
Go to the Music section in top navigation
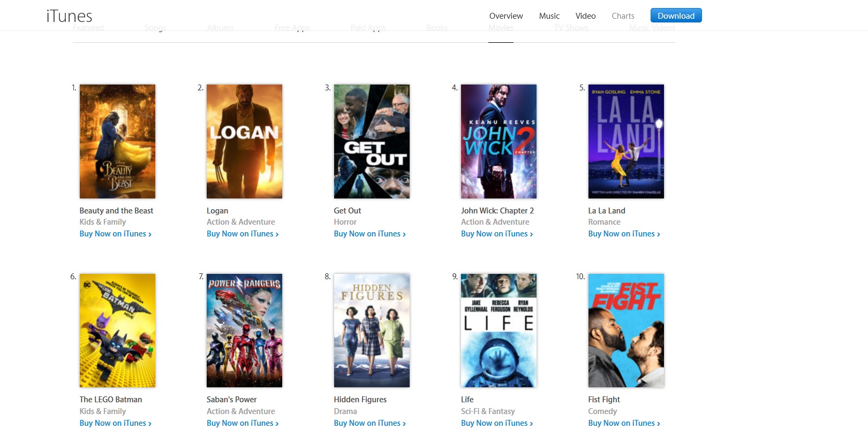point(549,16)
